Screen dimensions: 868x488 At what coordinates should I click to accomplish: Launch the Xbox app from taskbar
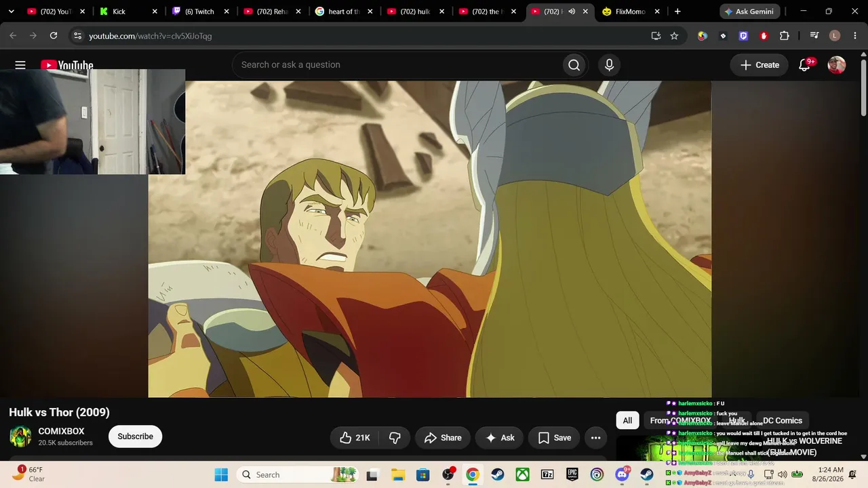(x=522, y=474)
